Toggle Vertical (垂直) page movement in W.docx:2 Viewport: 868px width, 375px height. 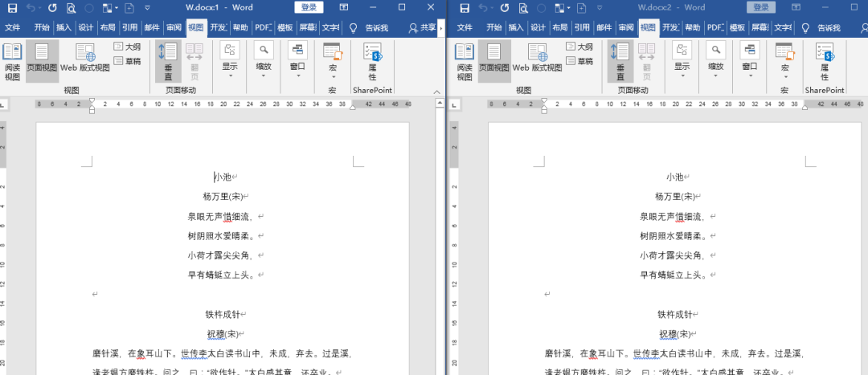pyautogui.click(x=620, y=62)
